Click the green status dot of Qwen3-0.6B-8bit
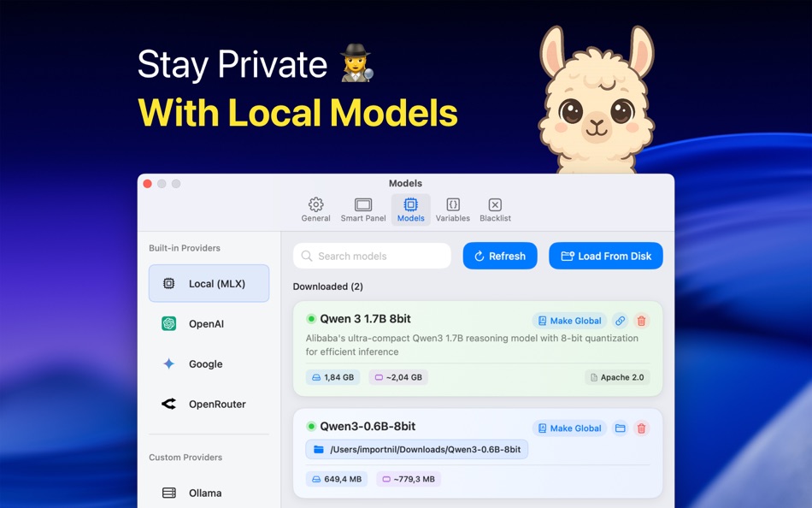 point(311,426)
